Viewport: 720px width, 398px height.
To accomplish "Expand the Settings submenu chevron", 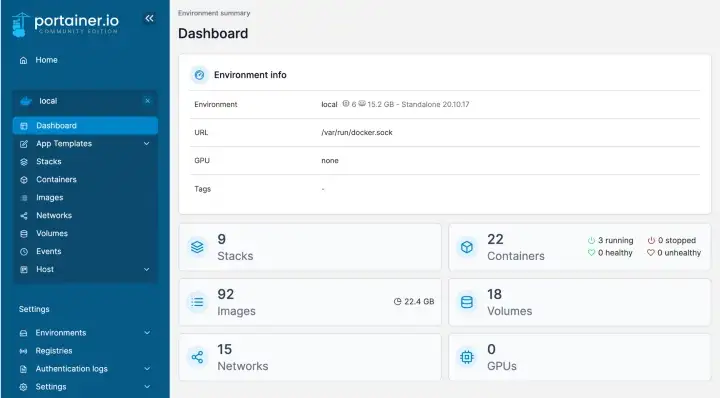I will tap(147, 387).
